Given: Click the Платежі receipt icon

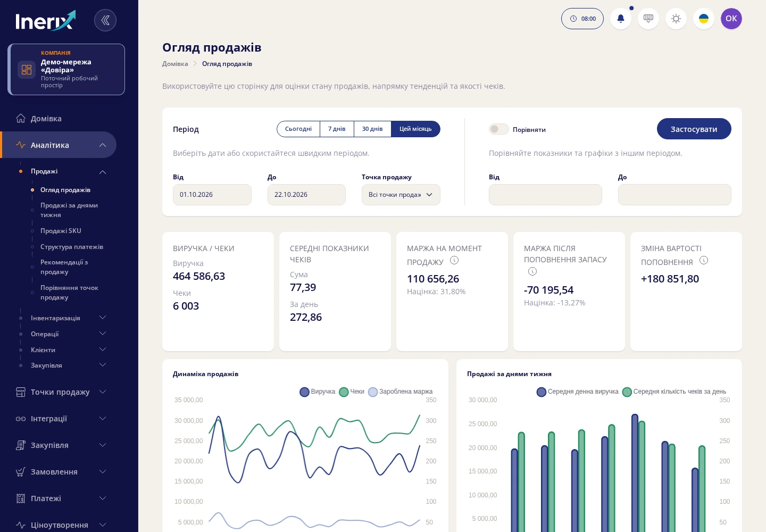Looking at the screenshot, I should [x=21, y=498].
